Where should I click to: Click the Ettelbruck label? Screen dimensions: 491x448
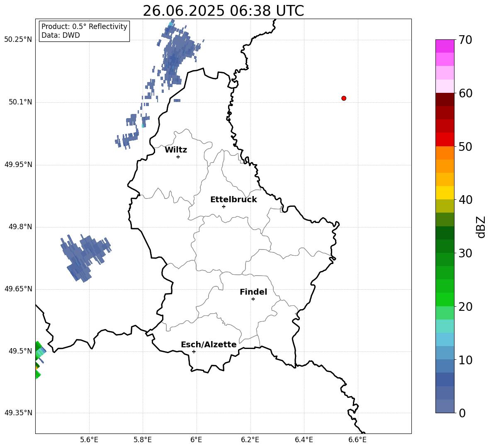point(233,200)
